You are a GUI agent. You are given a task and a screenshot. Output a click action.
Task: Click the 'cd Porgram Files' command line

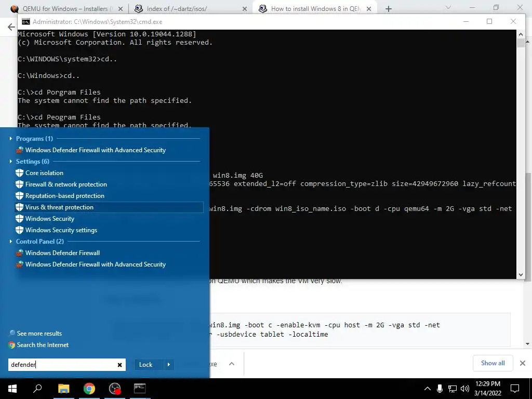59,92
